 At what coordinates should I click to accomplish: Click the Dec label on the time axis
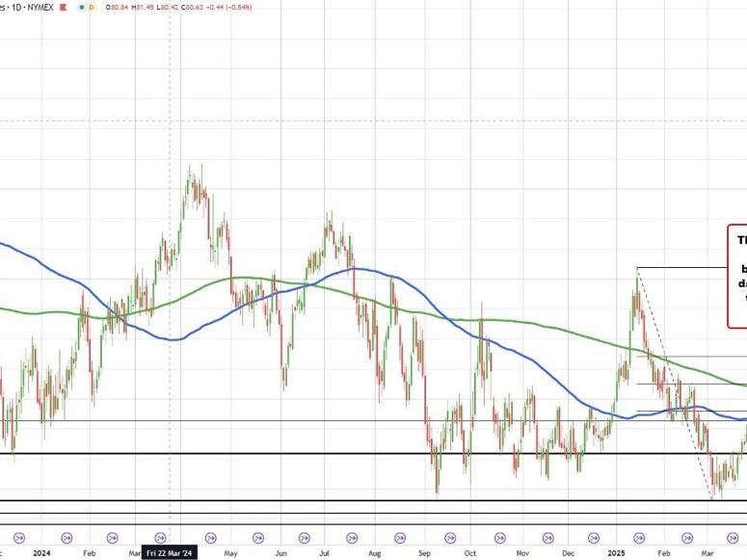click(568, 553)
